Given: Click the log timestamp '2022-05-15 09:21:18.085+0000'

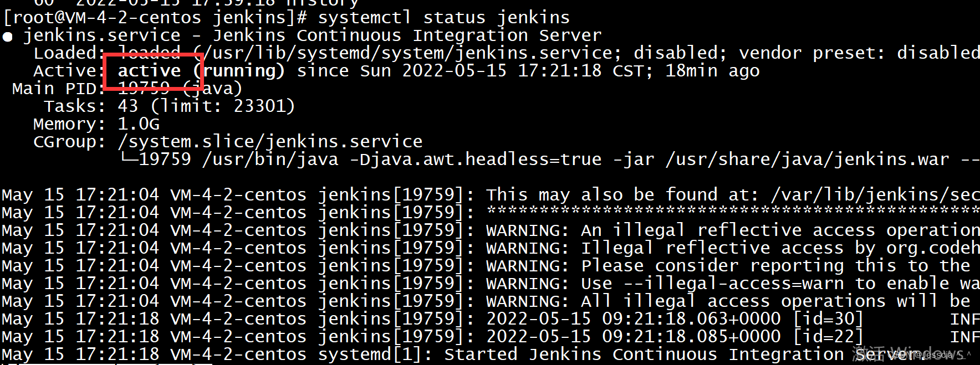Looking at the screenshot, I should click(x=634, y=337).
